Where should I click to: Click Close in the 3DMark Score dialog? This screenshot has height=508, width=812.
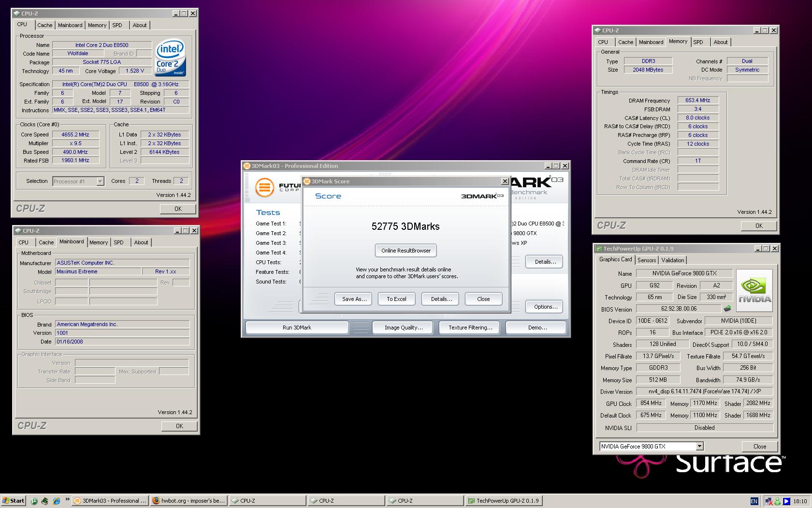[483, 299]
